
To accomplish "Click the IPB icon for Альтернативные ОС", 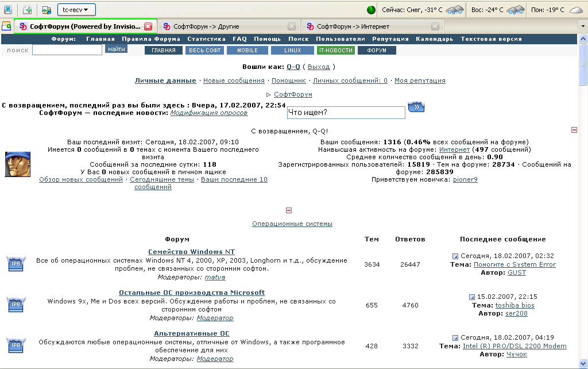I will (x=16, y=345).
